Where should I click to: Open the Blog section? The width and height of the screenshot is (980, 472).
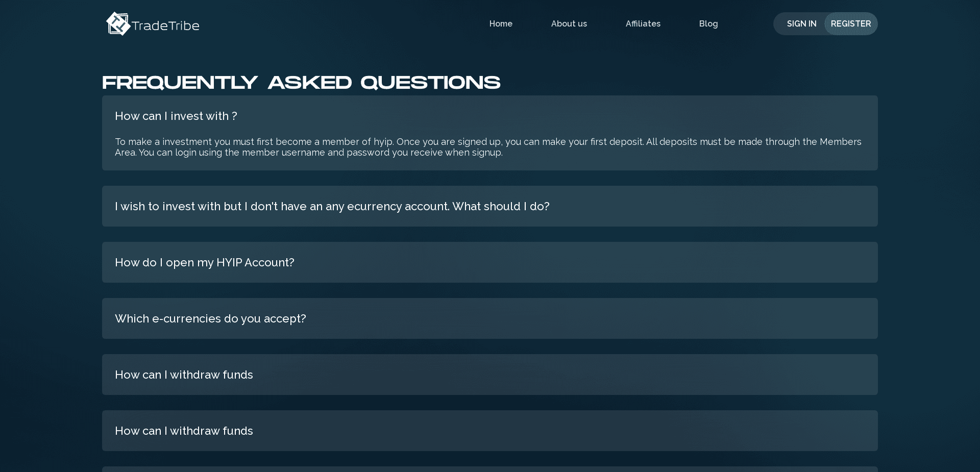pyautogui.click(x=708, y=23)
